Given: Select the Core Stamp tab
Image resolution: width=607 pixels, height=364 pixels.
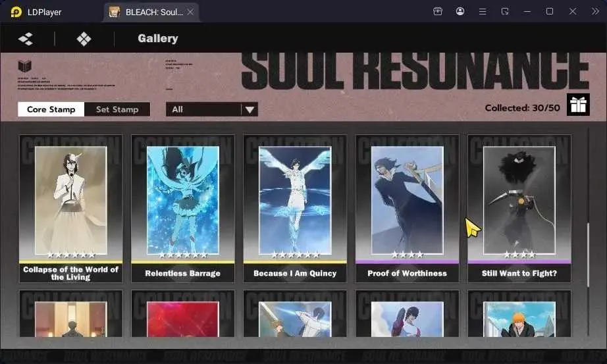Looking at the screenshot, I should pyautogui.click(x=51, y=109).
